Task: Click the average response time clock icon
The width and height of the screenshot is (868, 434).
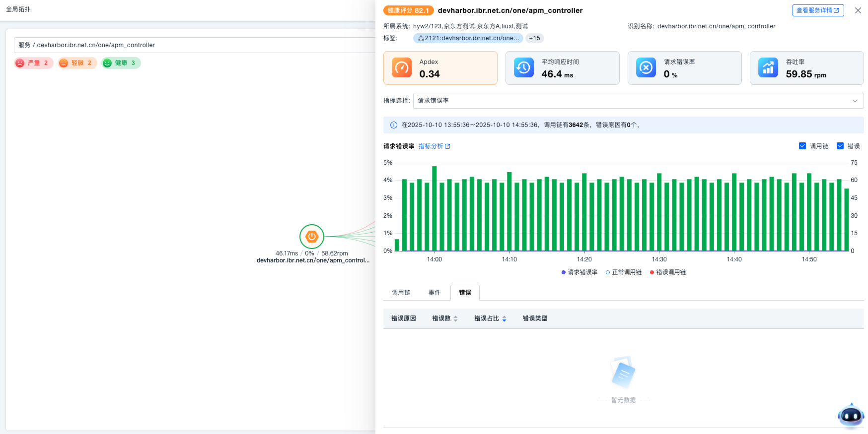Action: tap(523, 68)
